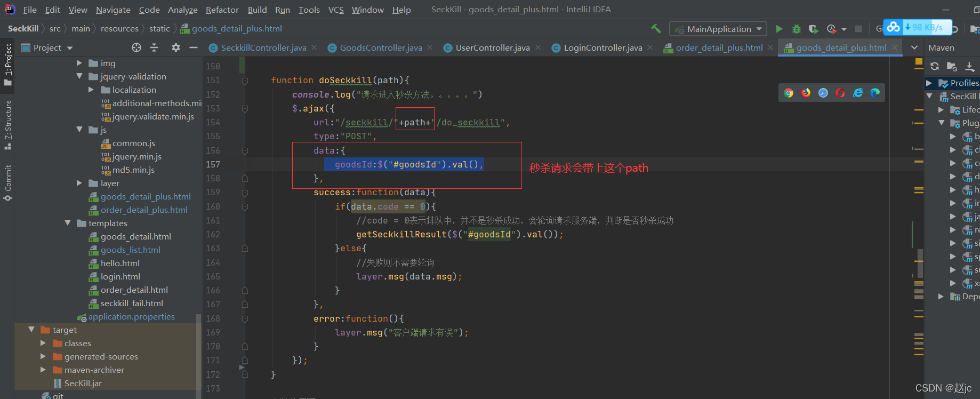
Task: Open common.js file
Action: (133, 143)
